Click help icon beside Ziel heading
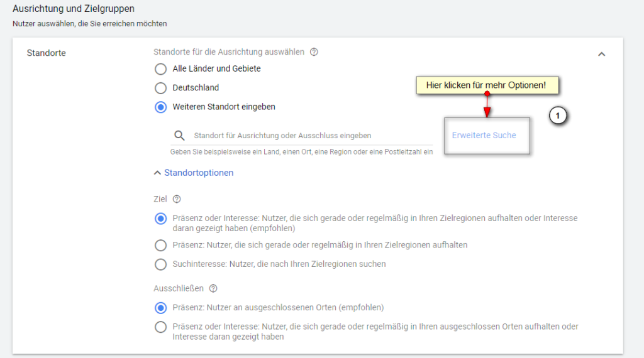644x358 pixels. [177, 199]
